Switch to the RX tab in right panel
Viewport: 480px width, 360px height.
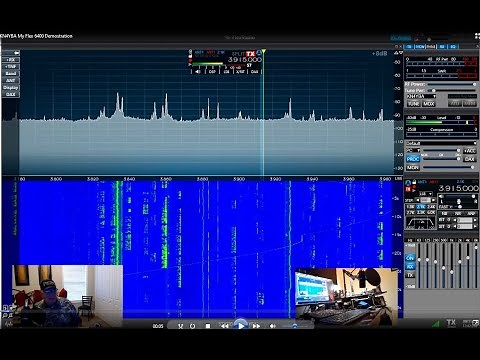pos(442,47)
